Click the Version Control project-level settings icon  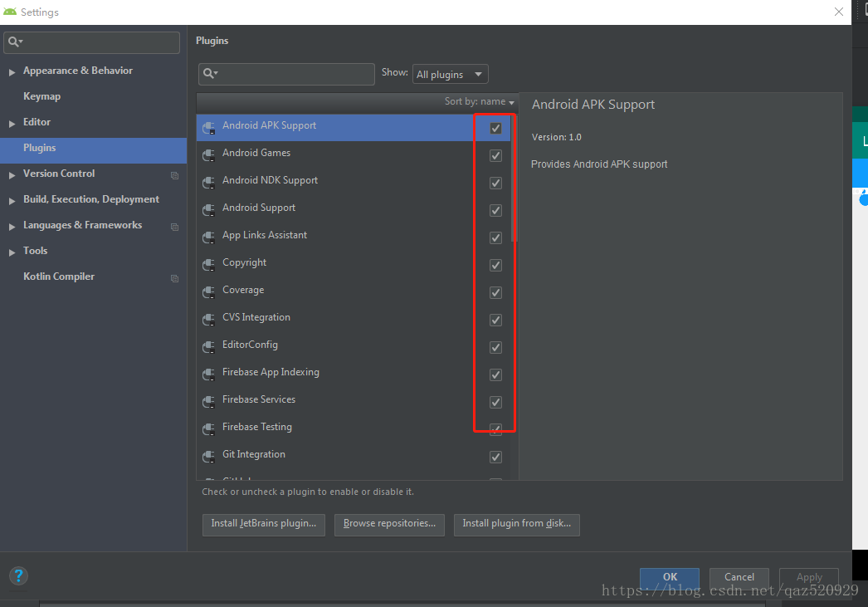point(174,175)
